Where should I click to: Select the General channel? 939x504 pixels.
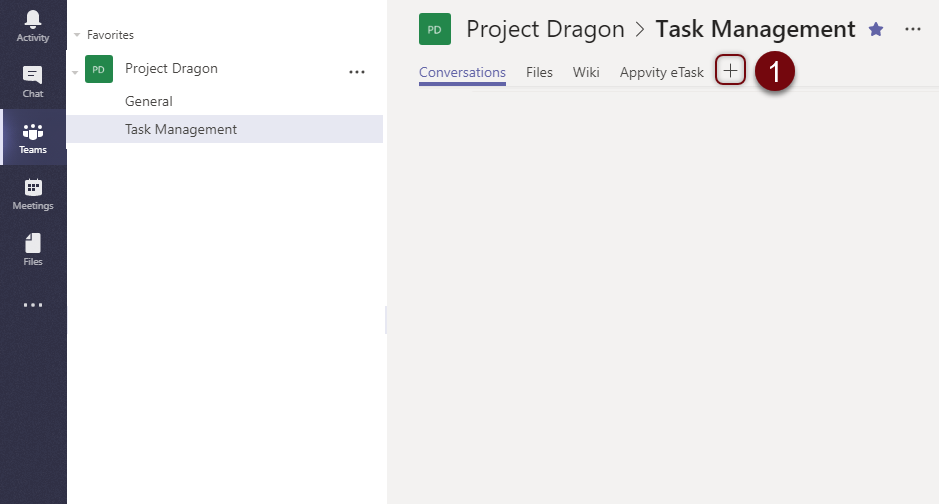pyautogui.click(x=149, y=101)
